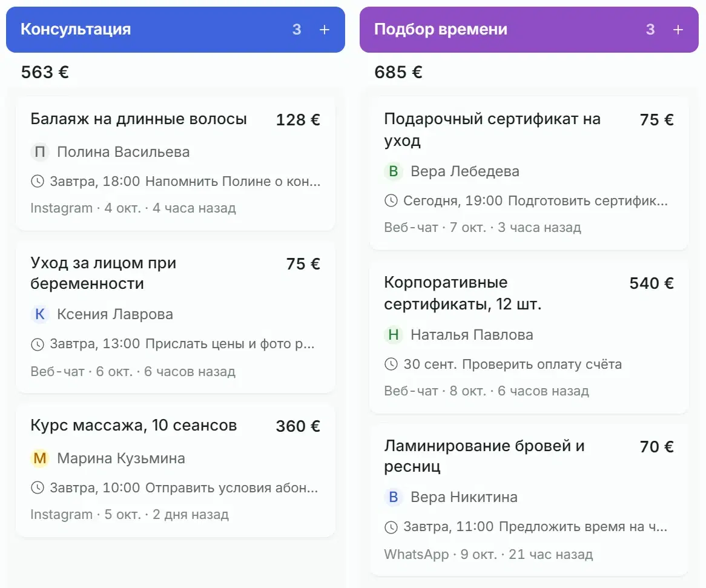The width and height of the screenshot is (706, 588).
Task: Click clock icon on Балаяж card
Action: tap(38, 182)
